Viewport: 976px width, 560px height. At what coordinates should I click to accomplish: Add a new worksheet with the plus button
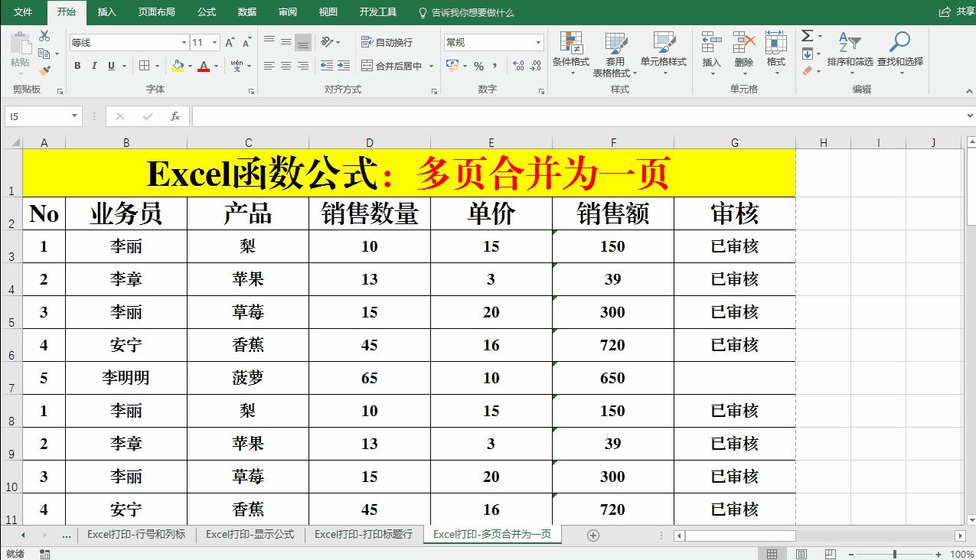coord(593,536)
